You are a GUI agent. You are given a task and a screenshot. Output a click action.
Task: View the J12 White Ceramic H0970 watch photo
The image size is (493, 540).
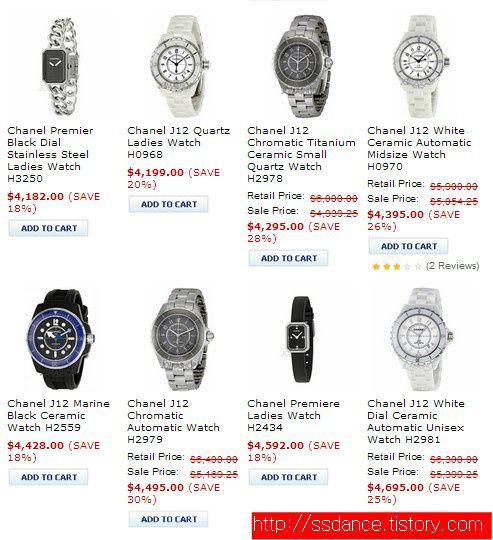tap(422, 66)
